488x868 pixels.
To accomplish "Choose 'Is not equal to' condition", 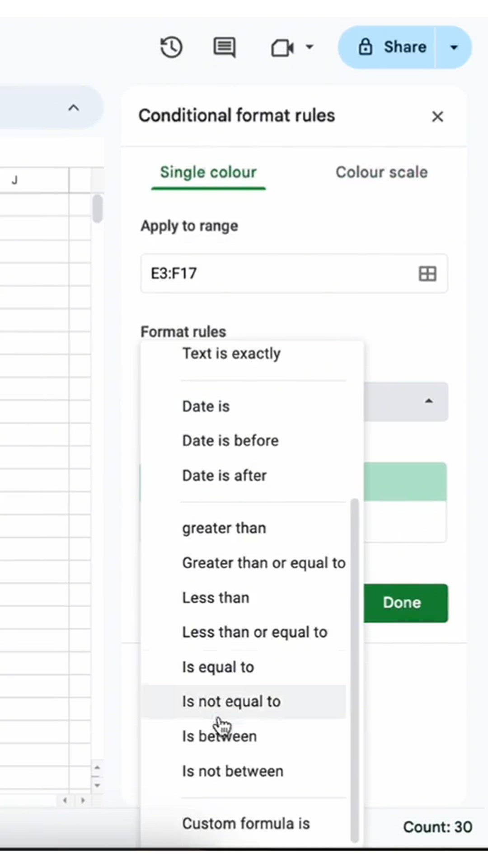I will pos(231,702).
